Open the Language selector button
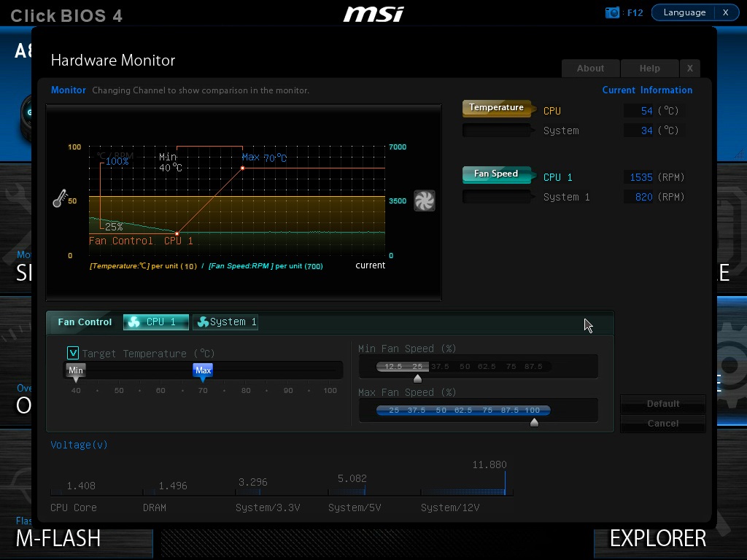The image size is (747, 560). (684, 12)
